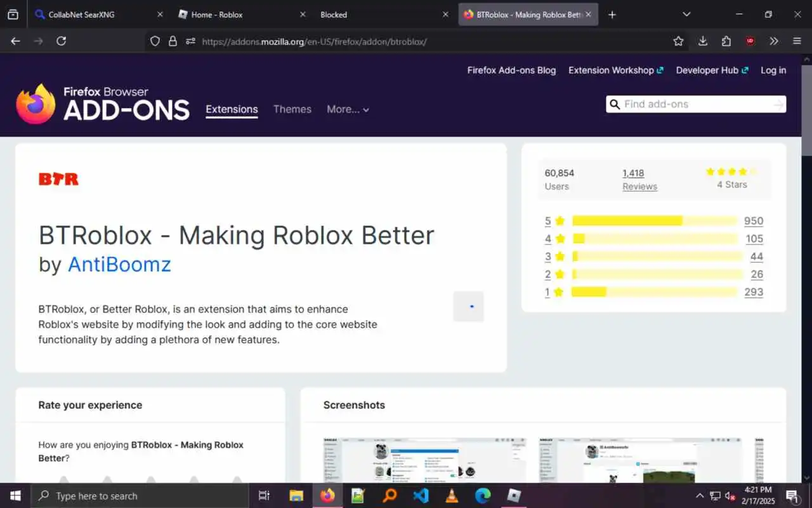Open the uBlock Origin toolbar icon
The image size is (812, 508).
tap(750, 41)
